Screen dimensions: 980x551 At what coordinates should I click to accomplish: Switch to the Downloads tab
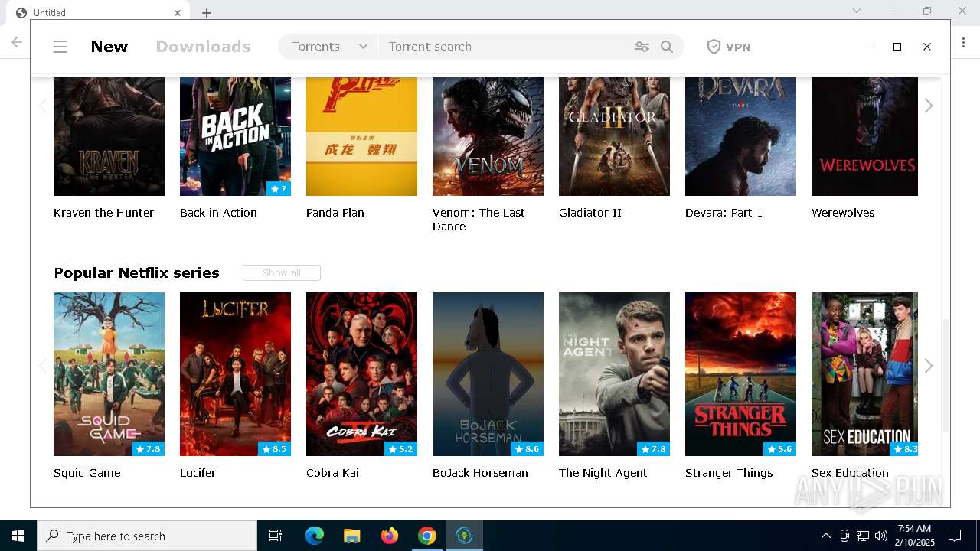pos(204,47)
